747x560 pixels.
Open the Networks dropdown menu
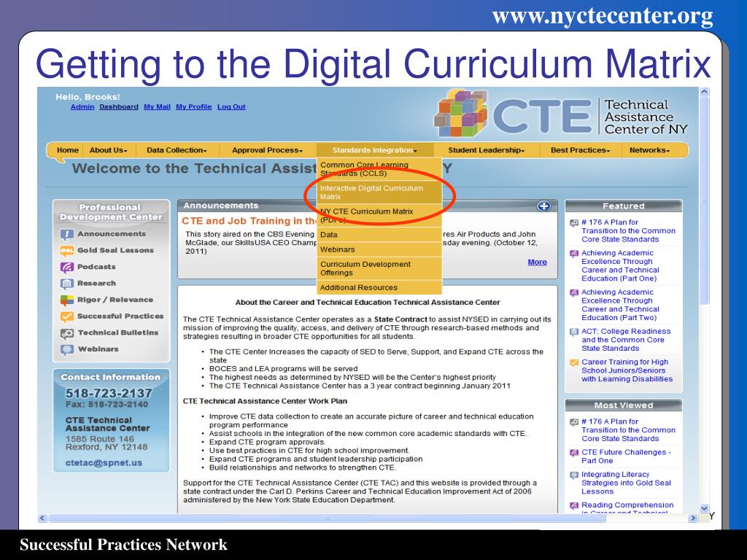(650, 150)
